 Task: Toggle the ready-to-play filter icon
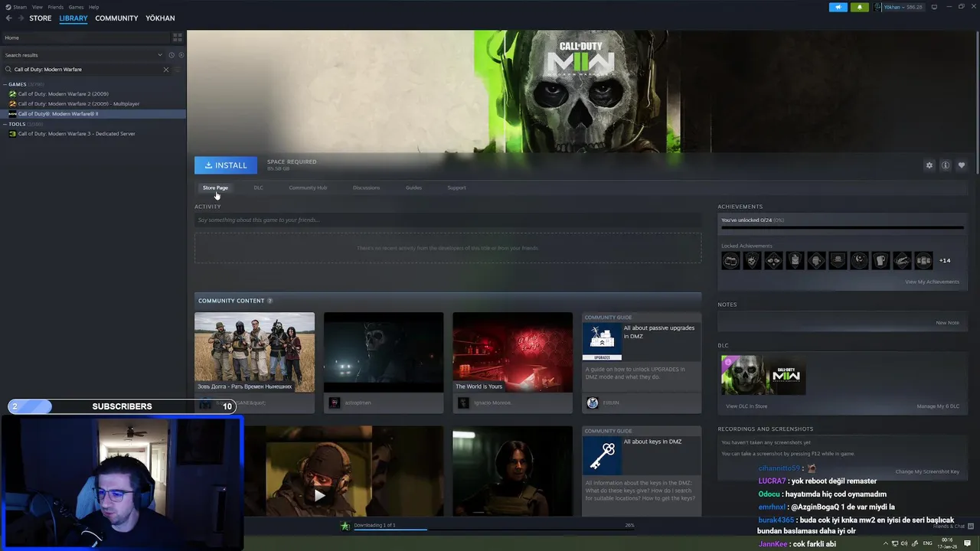pyautogui.click(x=181, y=55)
